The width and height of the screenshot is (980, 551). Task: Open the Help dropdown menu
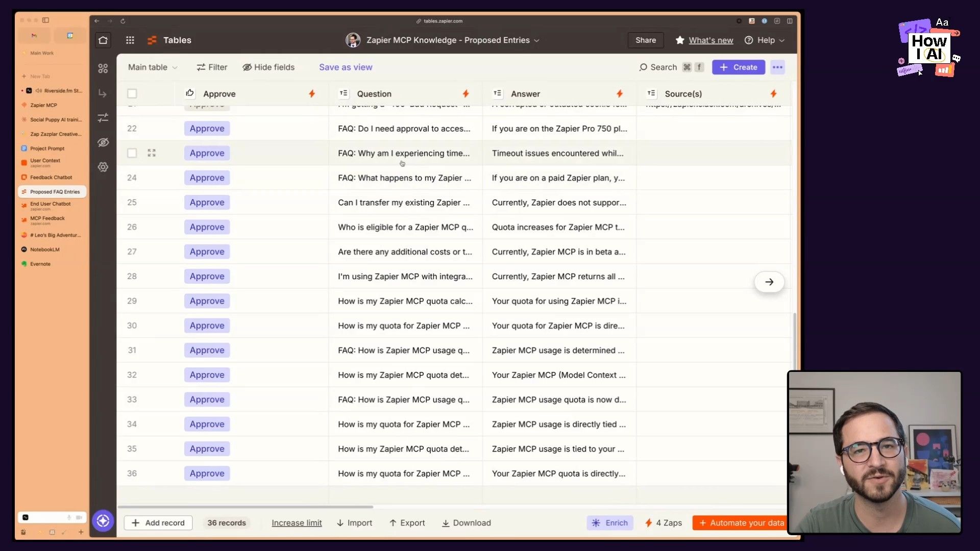pos(765,40)
